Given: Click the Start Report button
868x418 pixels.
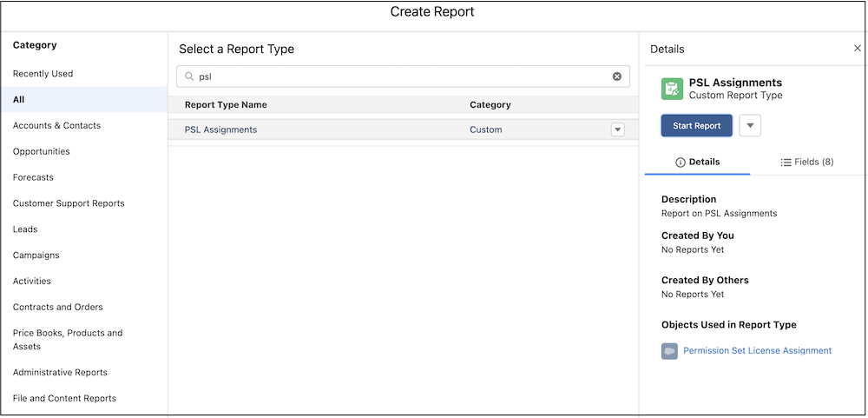Looking at the screenshot, I should [x=696, y=126].
